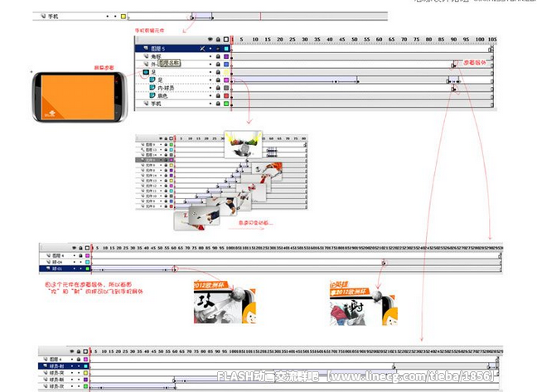Select the 球员-攻 layer at the bottom
This screenshot has height=392, width=537.
pos(64,386)
